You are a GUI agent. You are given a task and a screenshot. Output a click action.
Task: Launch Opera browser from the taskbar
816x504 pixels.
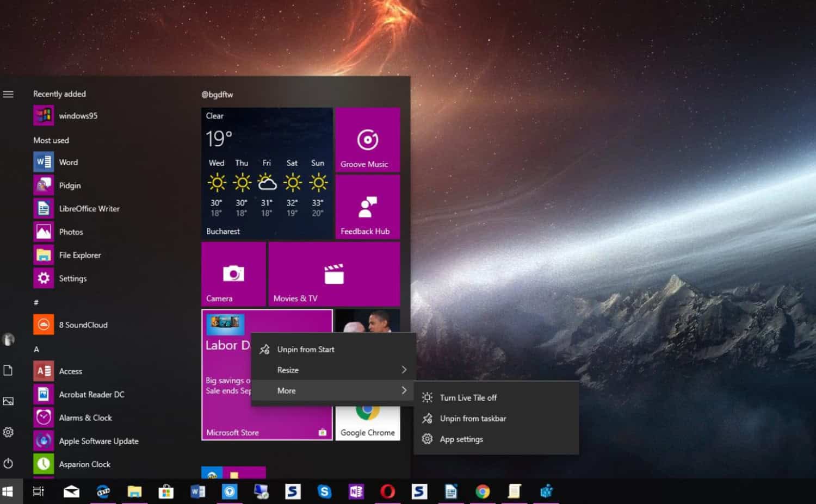coord(387,491)
